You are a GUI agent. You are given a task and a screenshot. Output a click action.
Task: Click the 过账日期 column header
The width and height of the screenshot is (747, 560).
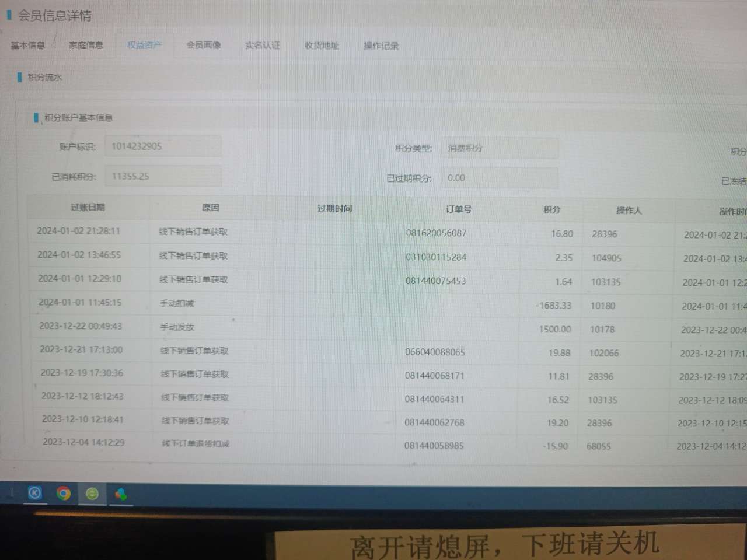coord(88,207)
